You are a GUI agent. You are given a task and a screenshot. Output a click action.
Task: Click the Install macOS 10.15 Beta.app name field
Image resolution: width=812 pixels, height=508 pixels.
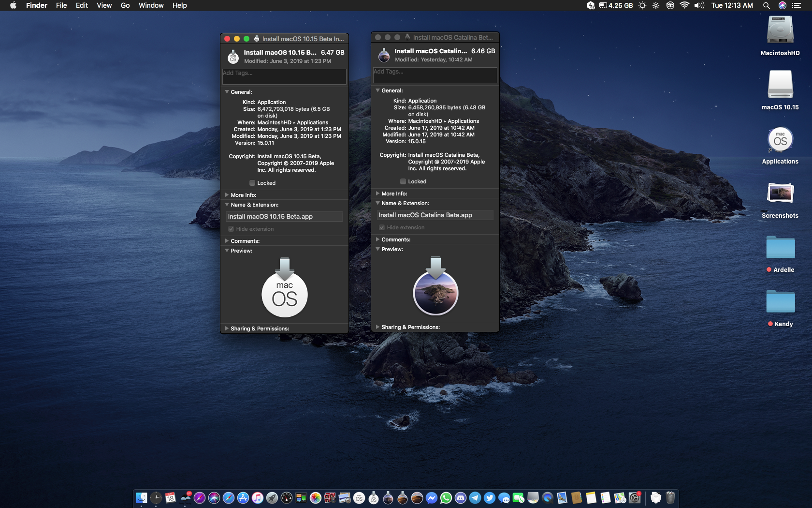[284, 217]
